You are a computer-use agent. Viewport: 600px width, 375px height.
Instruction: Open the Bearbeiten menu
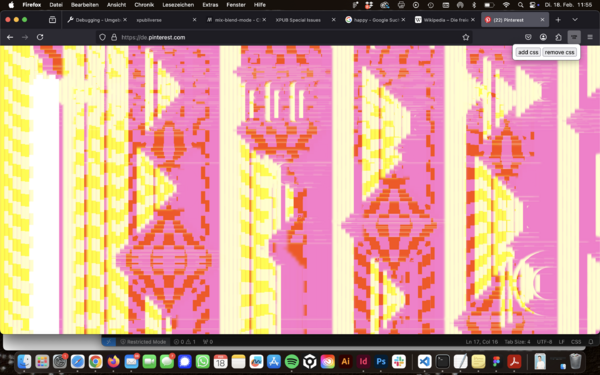[x=85, y=5]
